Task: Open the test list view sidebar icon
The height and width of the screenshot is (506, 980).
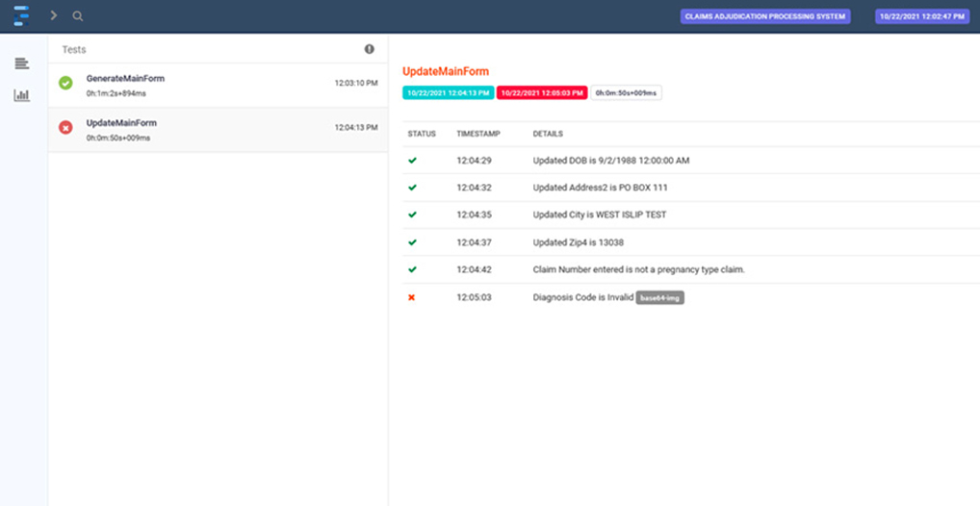Action: click(22, 63)
